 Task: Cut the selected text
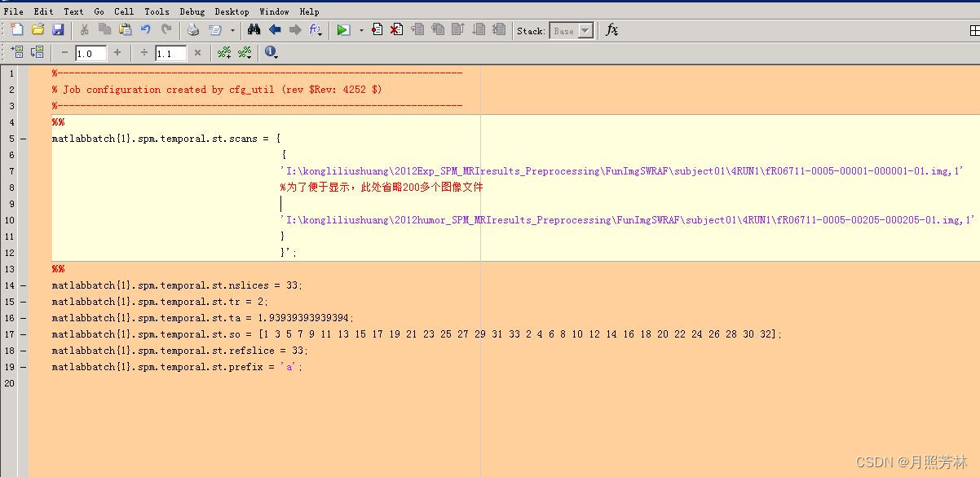click(x=85, y=29)
